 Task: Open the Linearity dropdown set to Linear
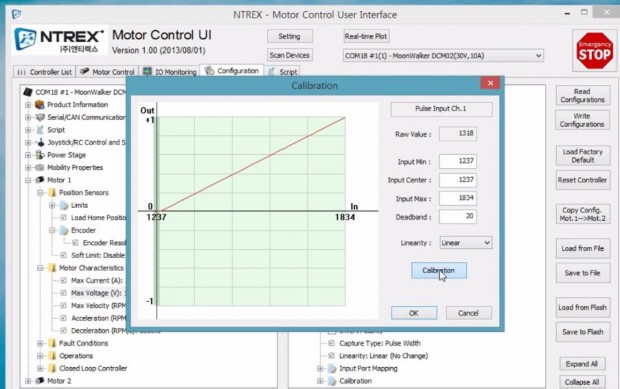tap(466, 243)
